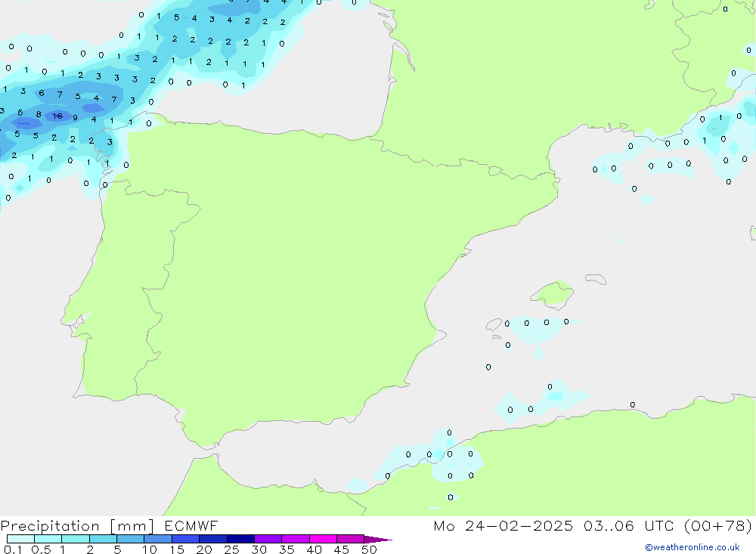756x554 pixels.
Task: Click the legend label "0.5"
Action: 41,549
